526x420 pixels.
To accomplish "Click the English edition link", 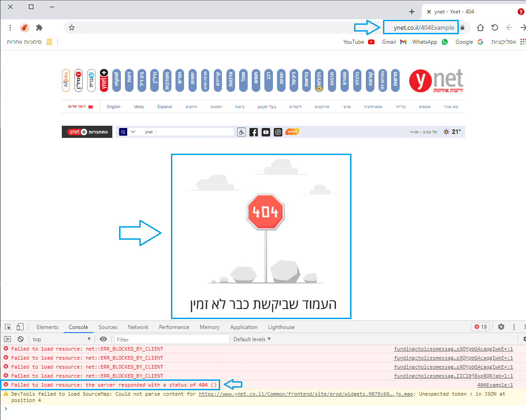I will point(114,107).
